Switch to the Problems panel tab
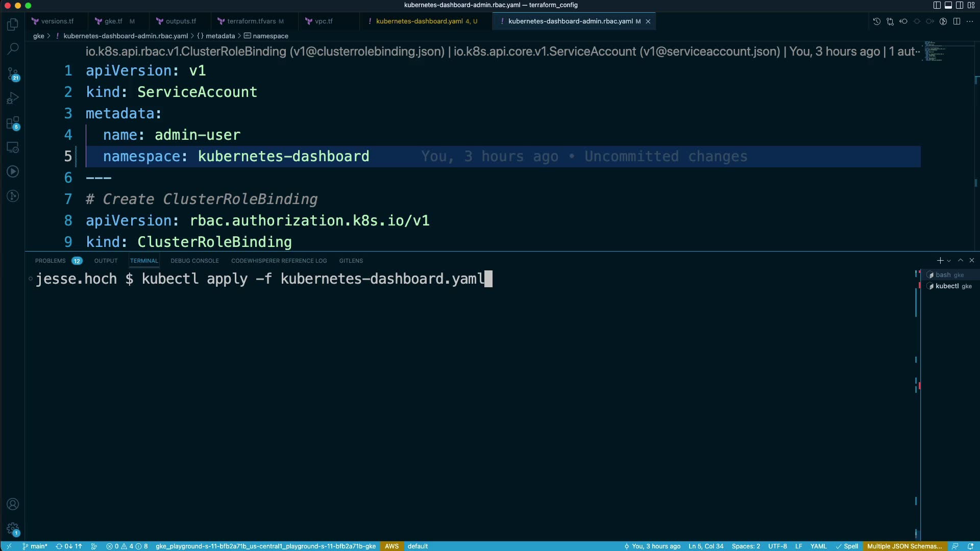 51,261
